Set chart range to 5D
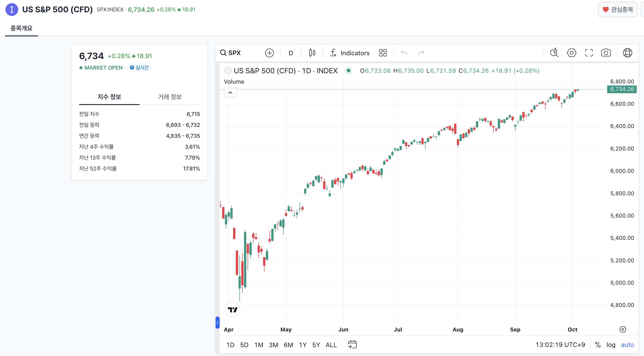This screenshot has height=356, width=644. pos(244,345)
